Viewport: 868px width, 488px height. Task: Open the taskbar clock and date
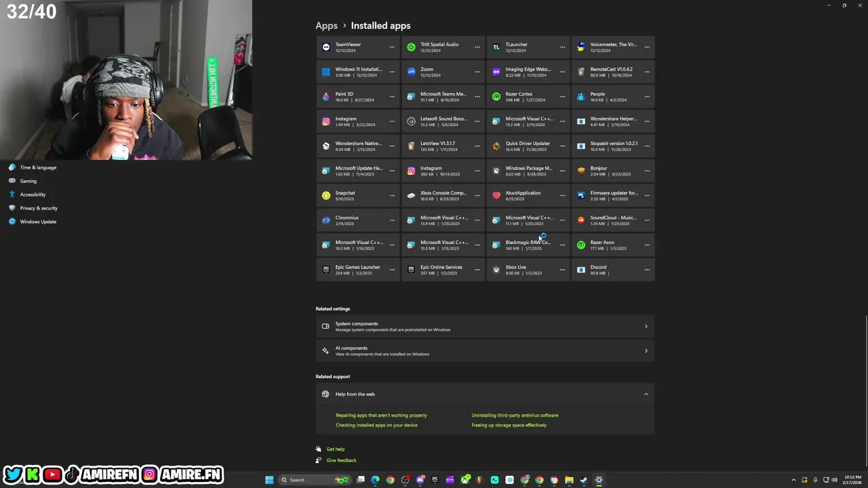click(x=852, y=480)
